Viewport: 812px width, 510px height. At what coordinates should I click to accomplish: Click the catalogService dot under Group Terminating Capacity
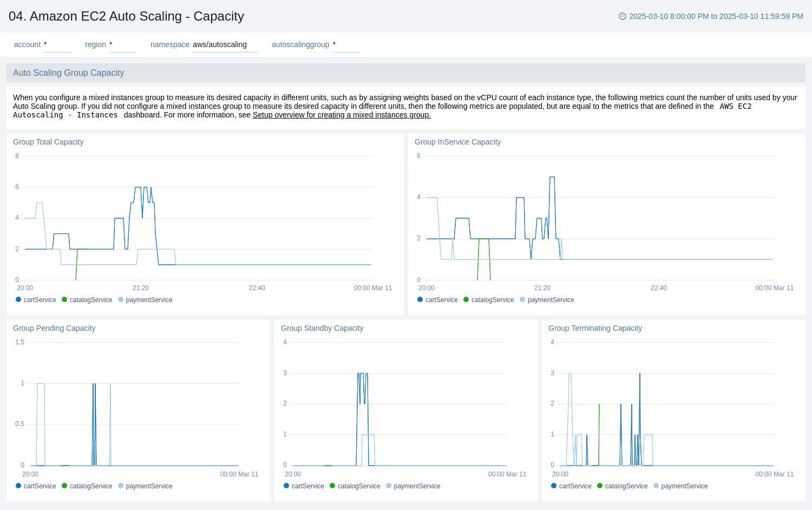click(600, 486)
